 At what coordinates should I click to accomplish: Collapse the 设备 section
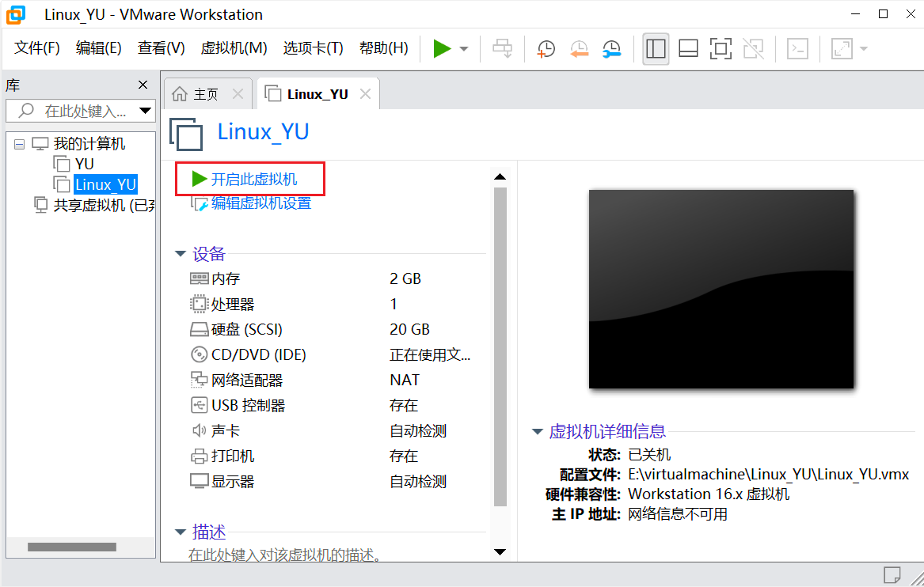pos(181,254)
